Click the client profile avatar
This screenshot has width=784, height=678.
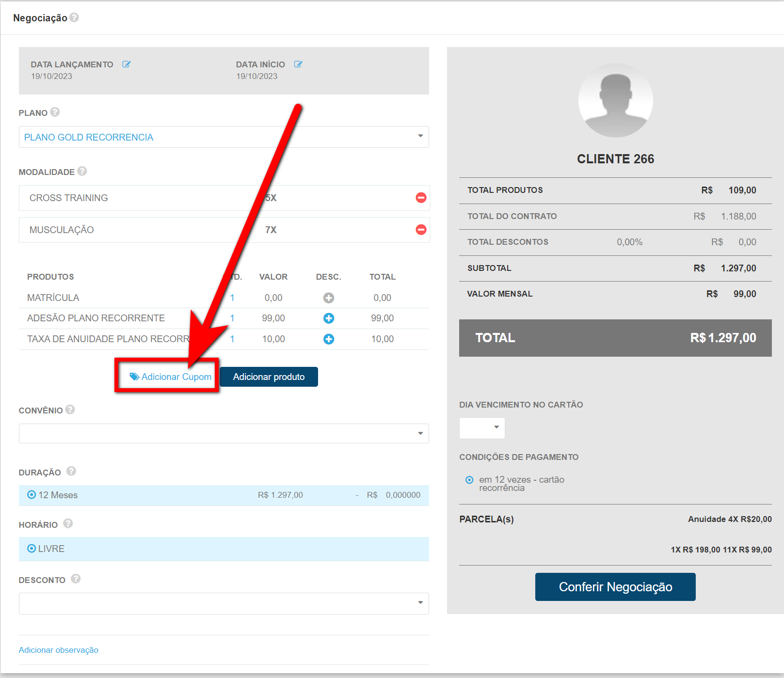point(615,100)
